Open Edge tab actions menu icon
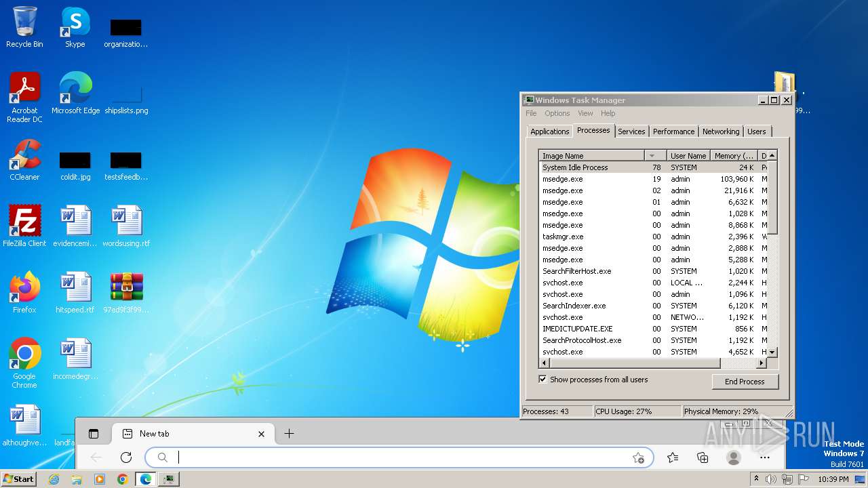Screen dimensions: 868x488 click(x=94, y=434)
